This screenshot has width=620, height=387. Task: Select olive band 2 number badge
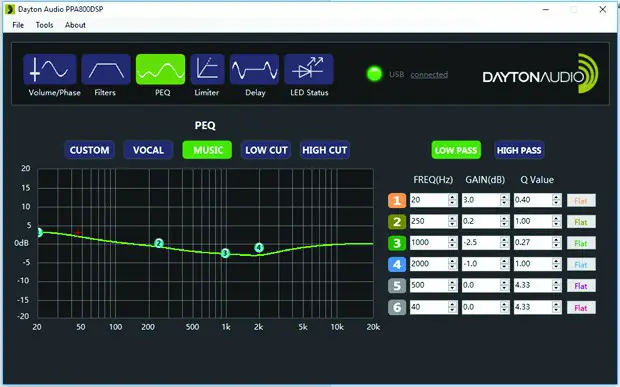tap(397, 222)
